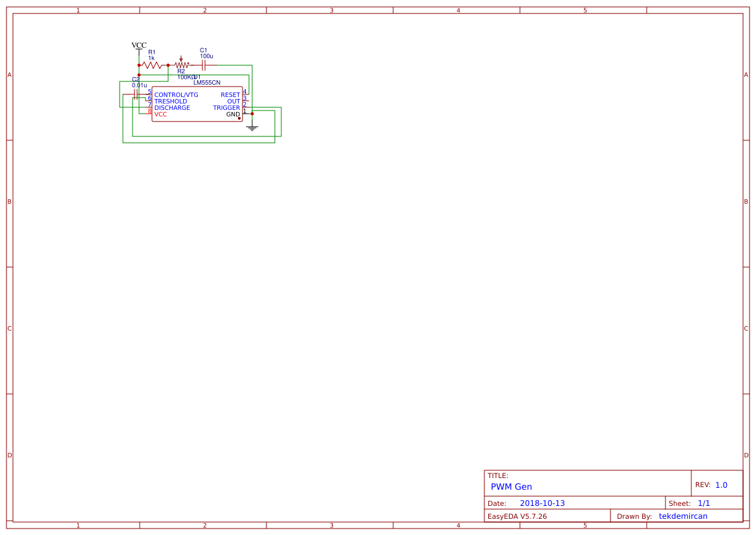Select the VCC power symbol
The width and height of the screenshot is (756, 535).
pyautogui.click(x=138, y=47)
